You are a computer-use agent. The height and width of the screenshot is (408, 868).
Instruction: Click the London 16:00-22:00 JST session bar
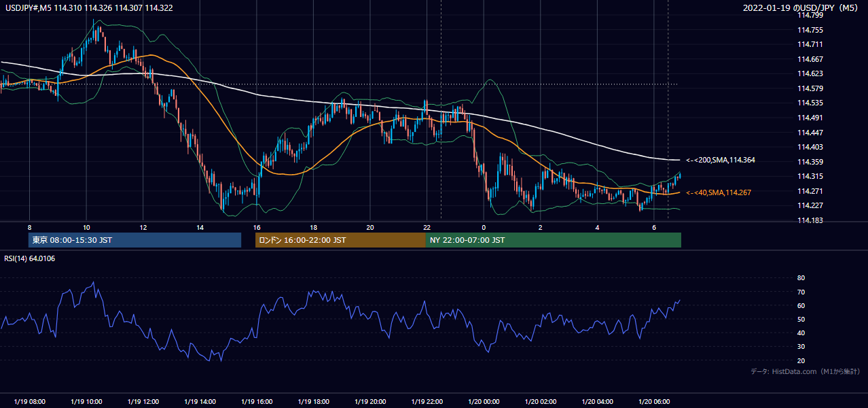(340, 240)
